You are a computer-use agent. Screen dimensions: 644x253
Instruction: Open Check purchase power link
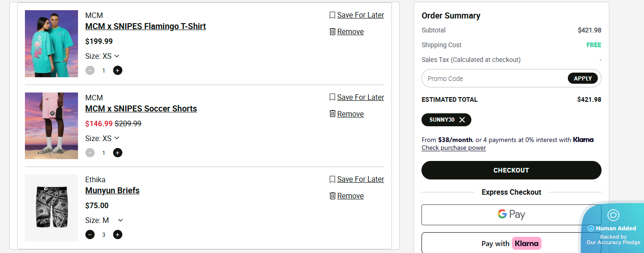point(453,148)
